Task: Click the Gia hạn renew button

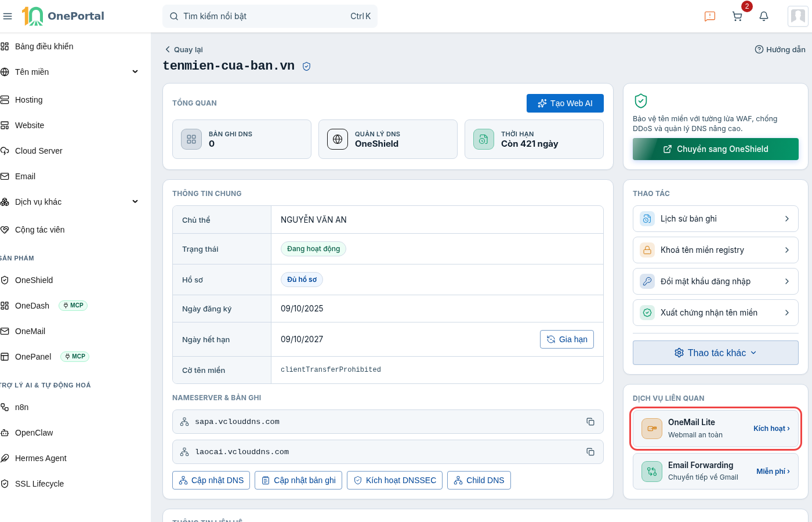Action: (567, 339)
